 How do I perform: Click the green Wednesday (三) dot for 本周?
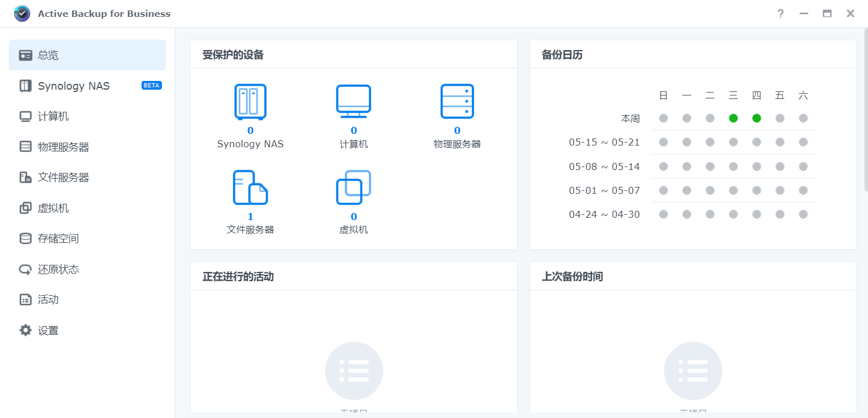pos(733,118)
